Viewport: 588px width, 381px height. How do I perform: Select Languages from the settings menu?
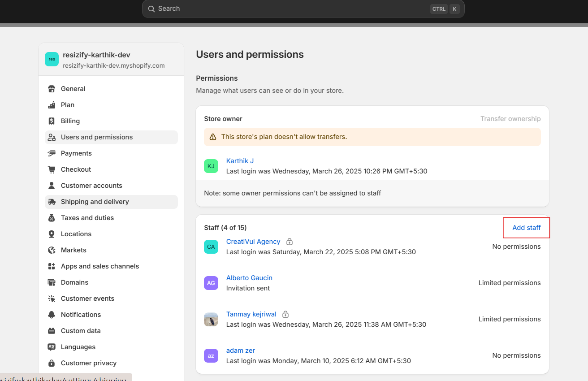click(78, 347)
